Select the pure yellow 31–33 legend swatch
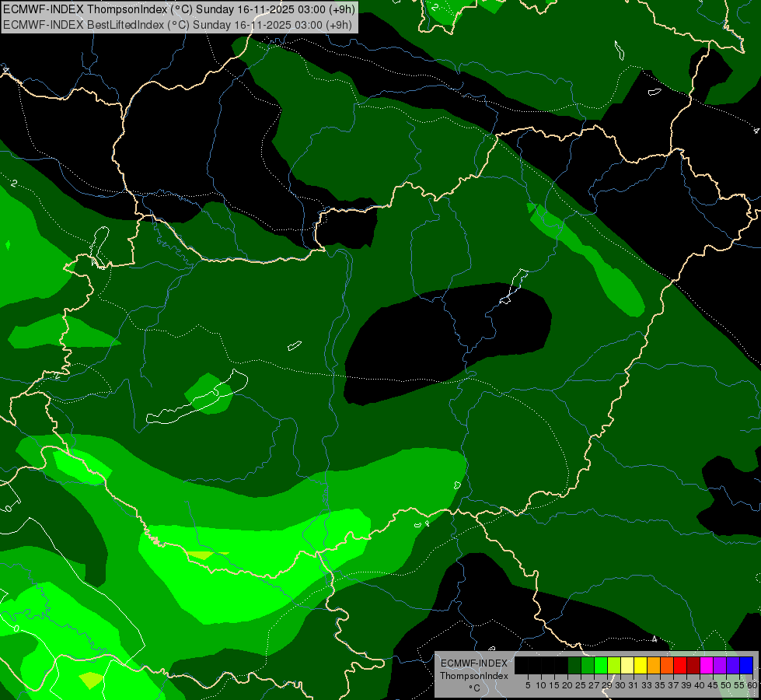This screenshot has height=700, width=761. (641, 666)
